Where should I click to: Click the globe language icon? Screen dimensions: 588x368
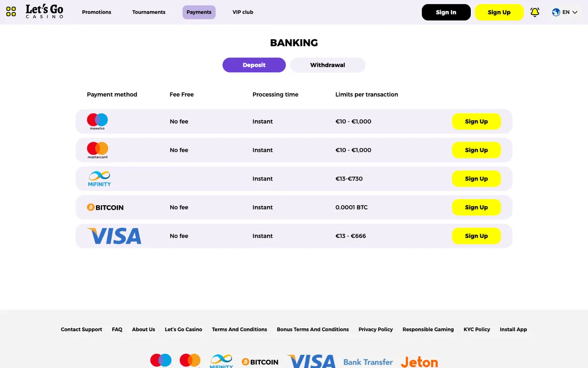pos(556,12)
